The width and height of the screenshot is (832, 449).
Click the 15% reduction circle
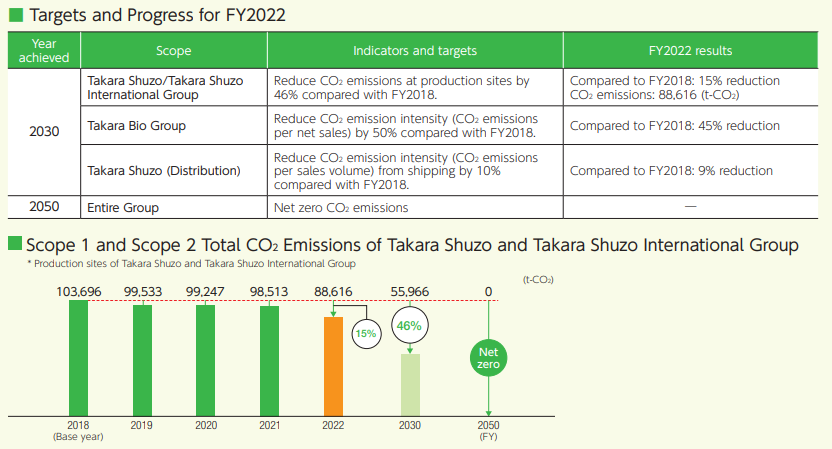pos(366,334)
